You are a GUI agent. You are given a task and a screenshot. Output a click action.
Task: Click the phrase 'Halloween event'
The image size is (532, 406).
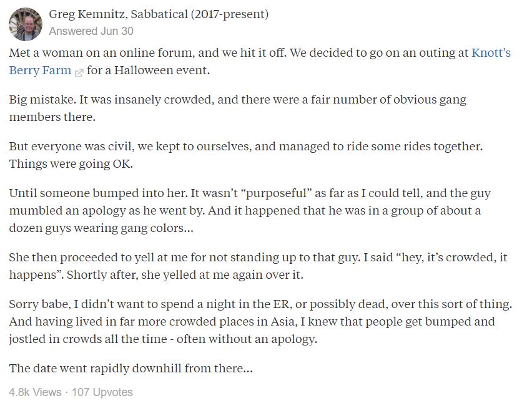click(162, 70)
